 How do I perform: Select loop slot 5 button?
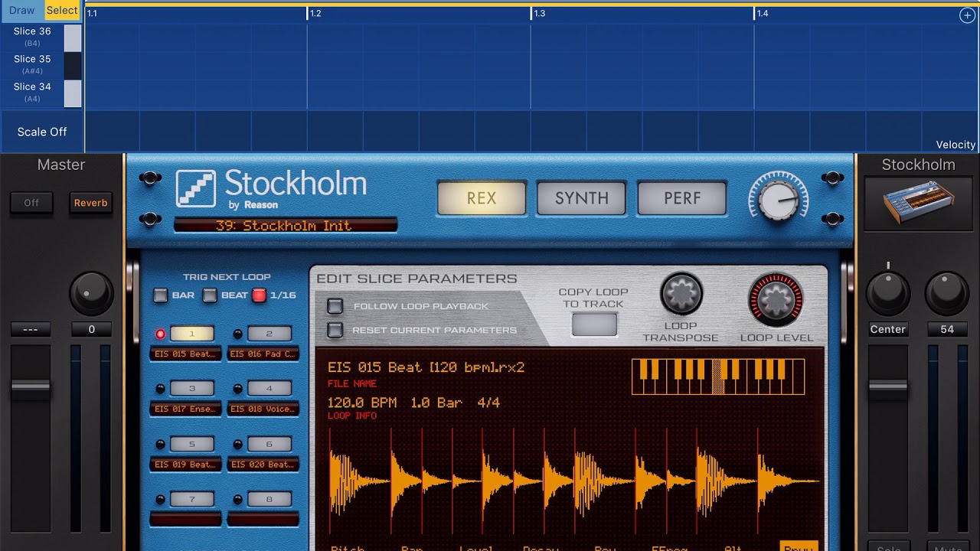(191, 444)
